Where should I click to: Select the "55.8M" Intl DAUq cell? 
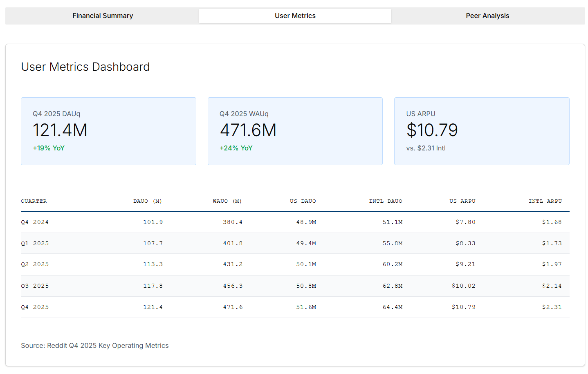393,244
